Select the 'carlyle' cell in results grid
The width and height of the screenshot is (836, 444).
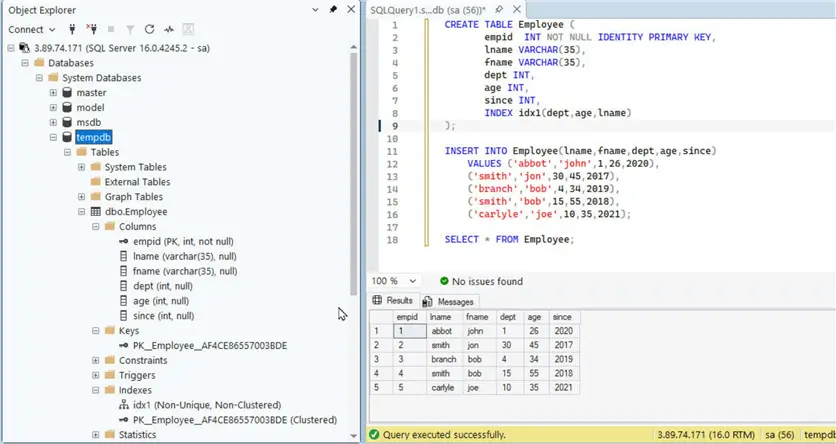[x=445, y=388]
